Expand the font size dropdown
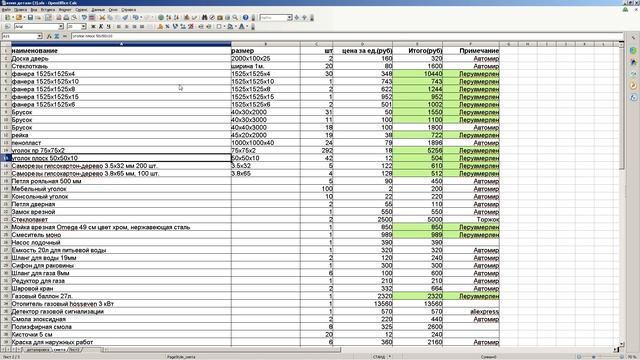 click(x=83, y=27)
